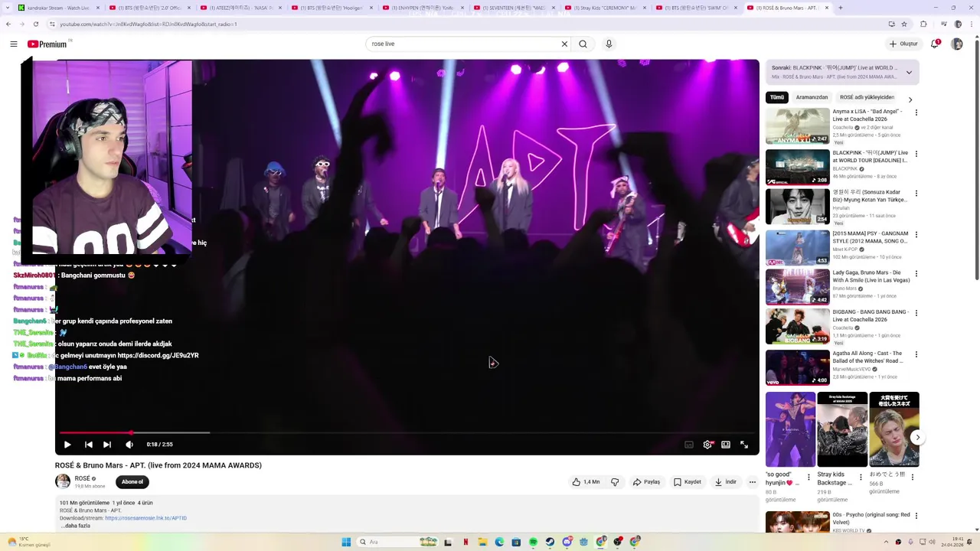Open the YouTube account avatar menu
This screenshot has height=551, width=980.
(x=957, y=44)
